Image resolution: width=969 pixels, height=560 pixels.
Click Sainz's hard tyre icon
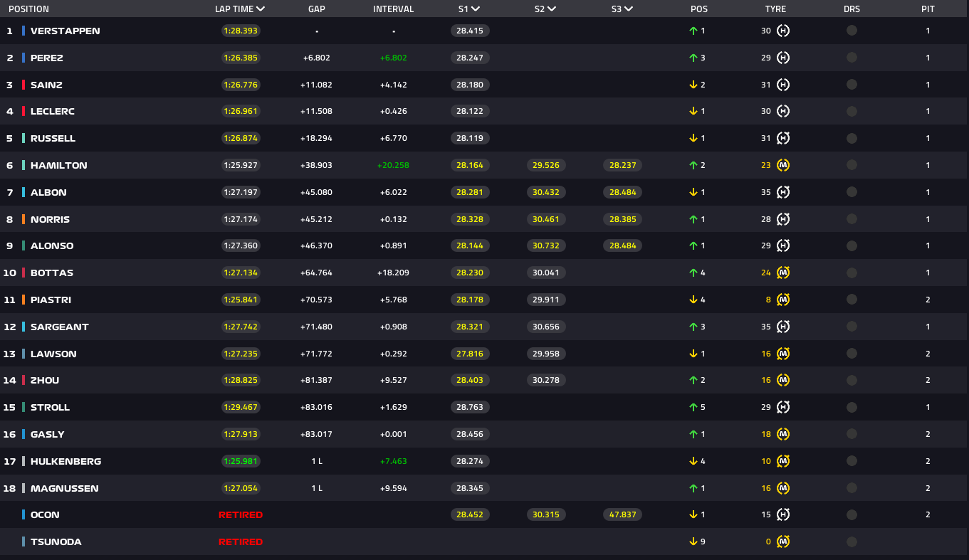click(783, 85)
